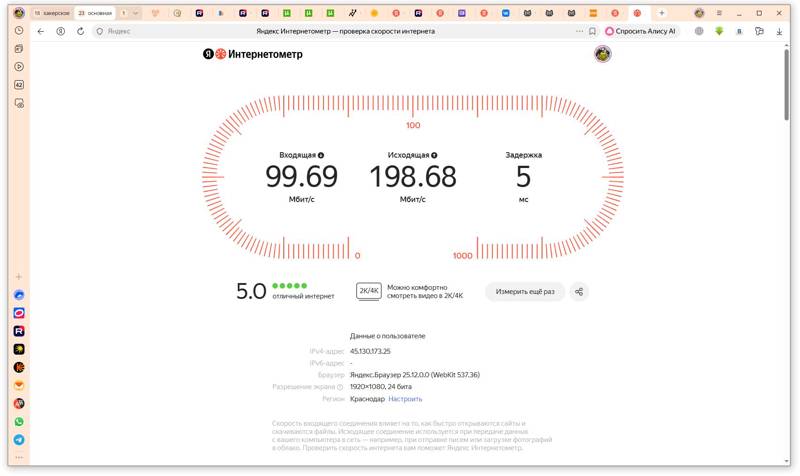Screen dimensions: 800x476
Task: Switch to the 'основная' tab group
Action: click(96, 13)
